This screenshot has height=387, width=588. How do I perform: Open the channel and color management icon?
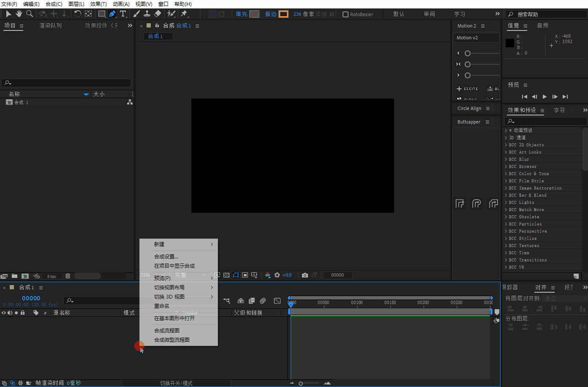268,275
